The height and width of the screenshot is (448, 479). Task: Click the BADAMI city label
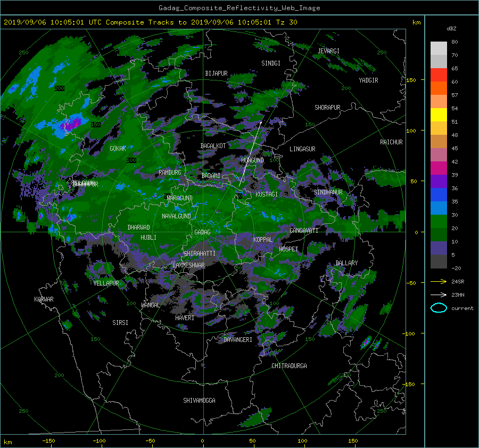click(211, 176)
